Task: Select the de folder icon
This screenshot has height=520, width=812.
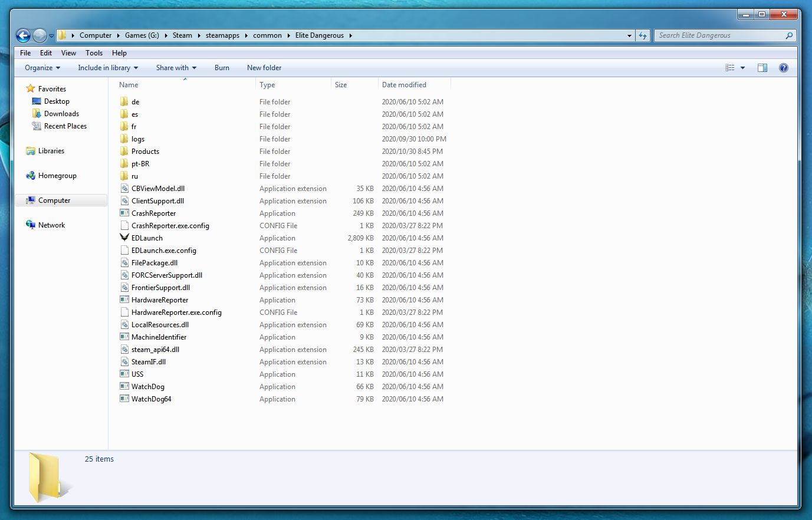Action: click(x=124, y=101)
